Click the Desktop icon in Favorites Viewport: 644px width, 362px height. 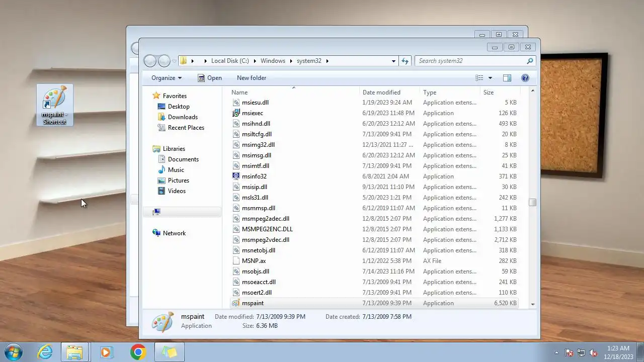162,107
